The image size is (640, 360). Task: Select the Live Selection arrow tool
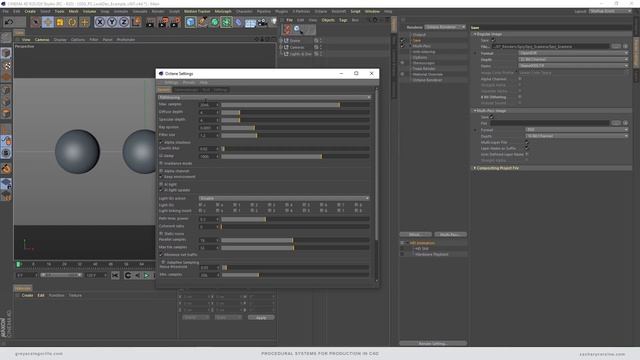coord(36,22)
